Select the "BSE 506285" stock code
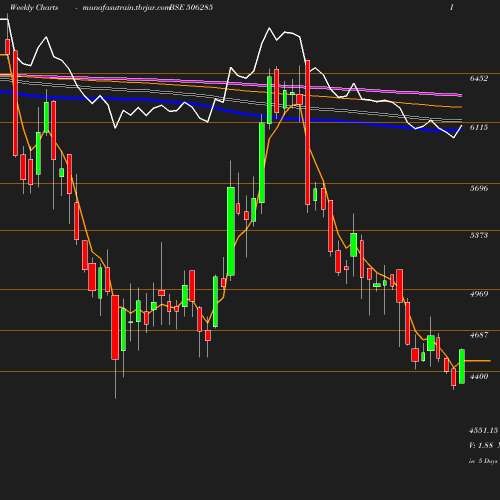 191,8
